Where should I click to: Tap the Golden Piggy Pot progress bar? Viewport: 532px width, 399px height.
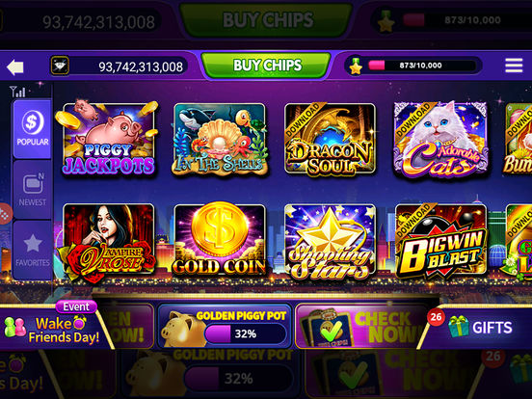tap(246, 333)
